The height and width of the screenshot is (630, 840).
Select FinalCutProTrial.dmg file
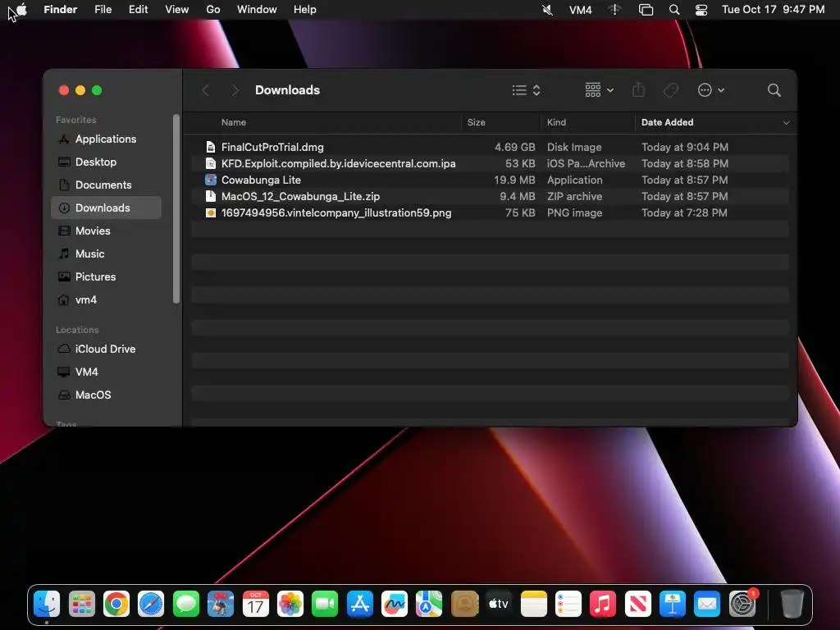[x=490, y=147]
